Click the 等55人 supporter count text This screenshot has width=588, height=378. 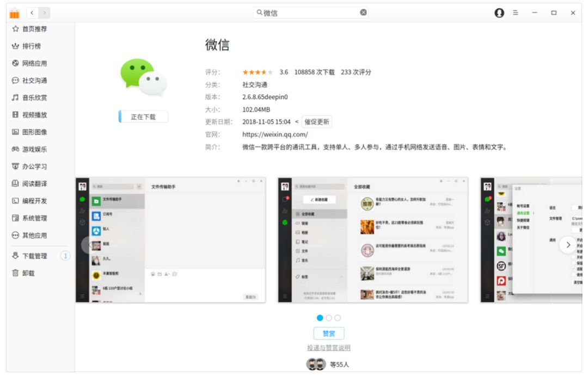pos(339,364)
